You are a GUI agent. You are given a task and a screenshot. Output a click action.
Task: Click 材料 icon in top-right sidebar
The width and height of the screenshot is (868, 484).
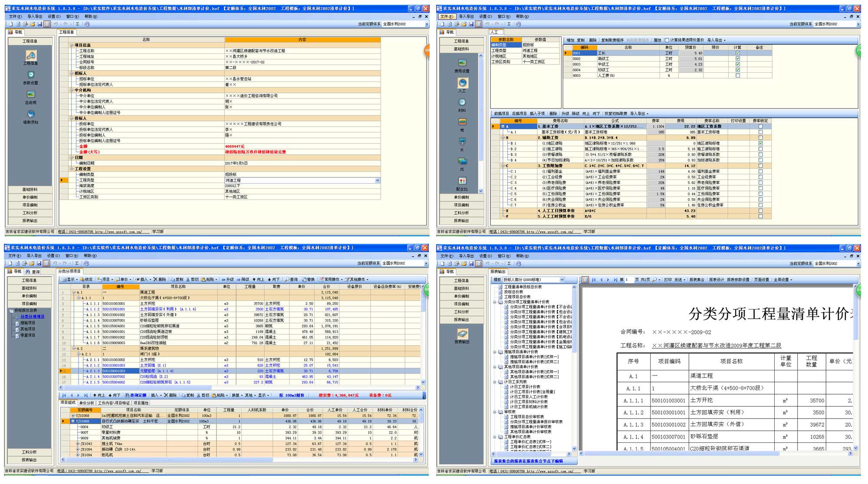(462, 102)
